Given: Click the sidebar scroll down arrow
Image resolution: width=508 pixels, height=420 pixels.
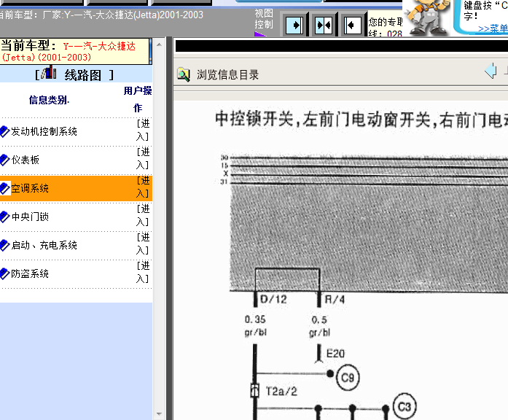Looking at the screenshot, I should click(x=159, y=414).
